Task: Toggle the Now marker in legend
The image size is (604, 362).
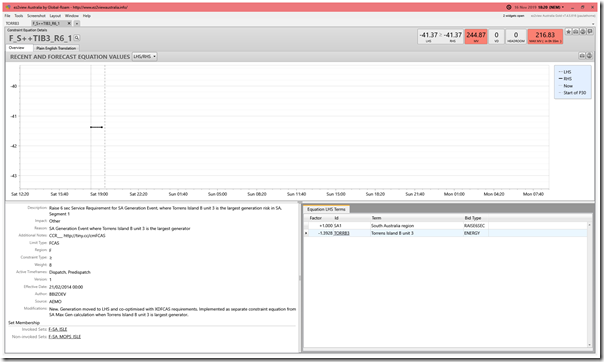Action: pyautogui.click(x=565, y=86)
